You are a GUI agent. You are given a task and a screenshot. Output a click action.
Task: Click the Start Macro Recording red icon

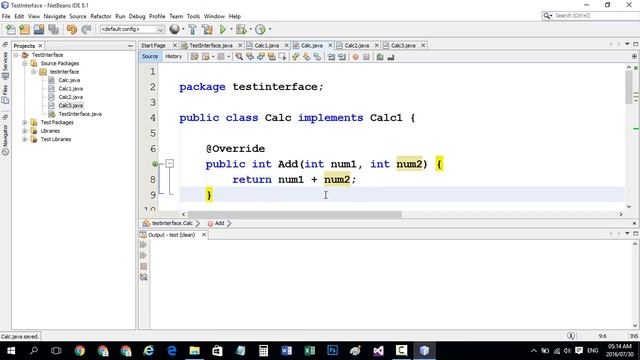tap(356, 57)
